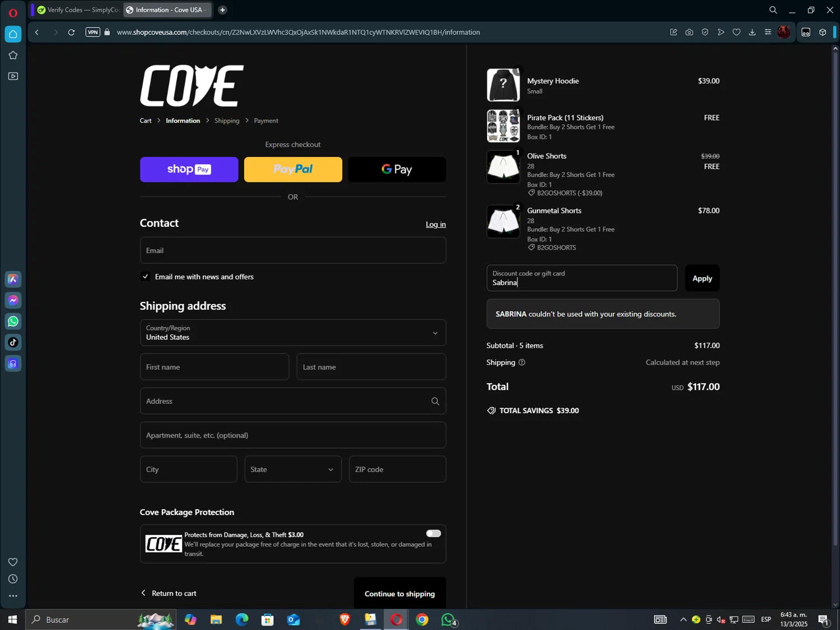Uncheck Email me with news and offers
The width and height of the screenshot is (840, 630).
(146, 277)
